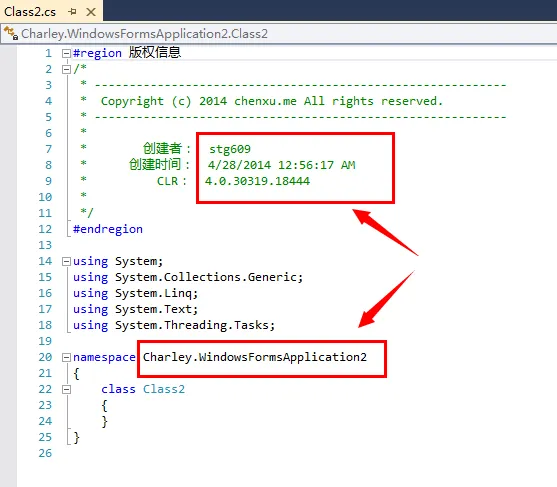The height and width of the screenshot is (487, 557).
Task: Click the CLR version 4.0.30319.18444
Action: (257, 181)
